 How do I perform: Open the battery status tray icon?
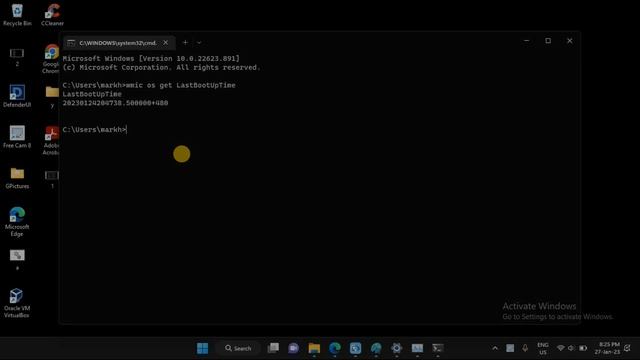583,348
